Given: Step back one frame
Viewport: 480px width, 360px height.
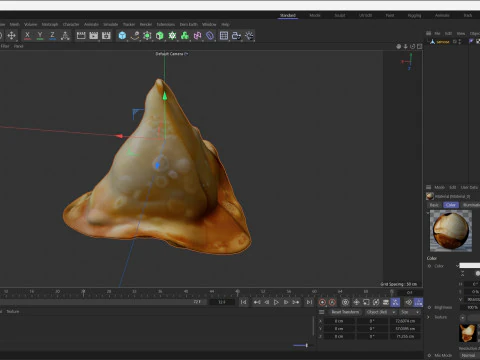Looking at the screenshot, I should tap(267, 302).
